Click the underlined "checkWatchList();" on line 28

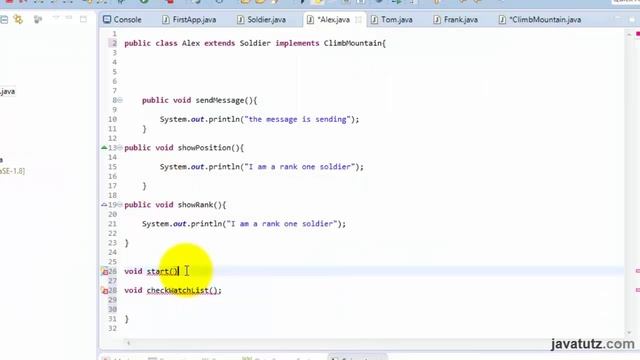[184, 290]
